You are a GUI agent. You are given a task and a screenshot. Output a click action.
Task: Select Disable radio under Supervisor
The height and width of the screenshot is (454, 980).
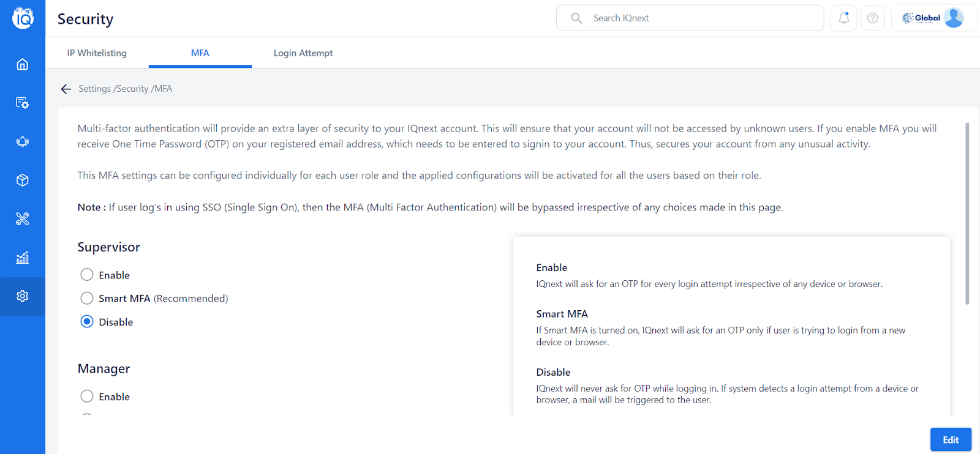point(87,322)
